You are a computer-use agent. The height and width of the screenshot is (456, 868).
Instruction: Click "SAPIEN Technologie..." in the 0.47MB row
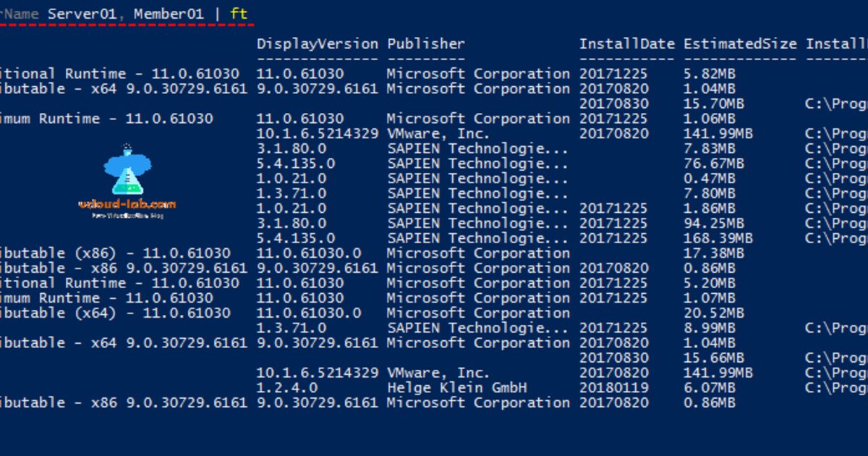(478, 178)
